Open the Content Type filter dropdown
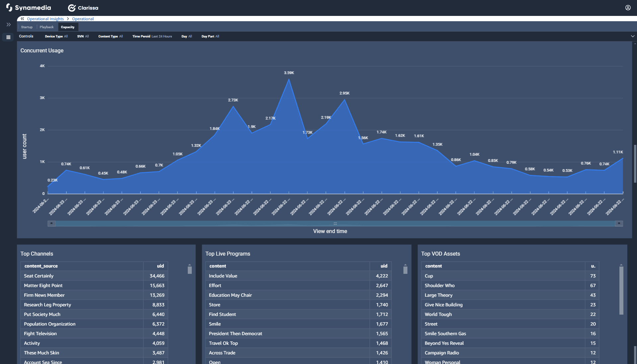637x364 pixels. (x=110, y=36)
